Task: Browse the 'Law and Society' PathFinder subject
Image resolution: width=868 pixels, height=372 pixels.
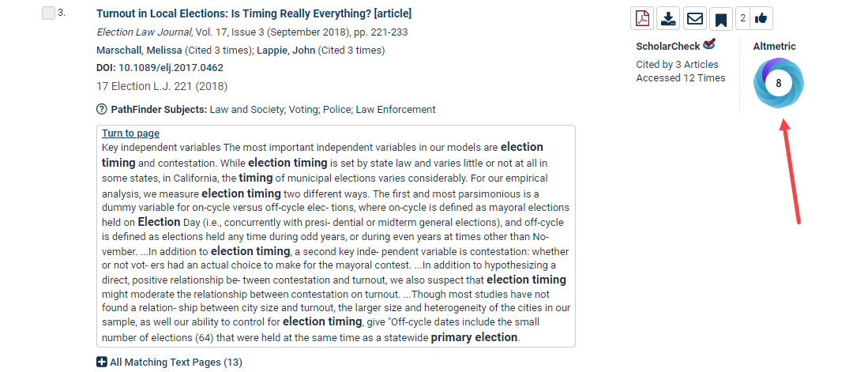Action: tap(246, 109)
